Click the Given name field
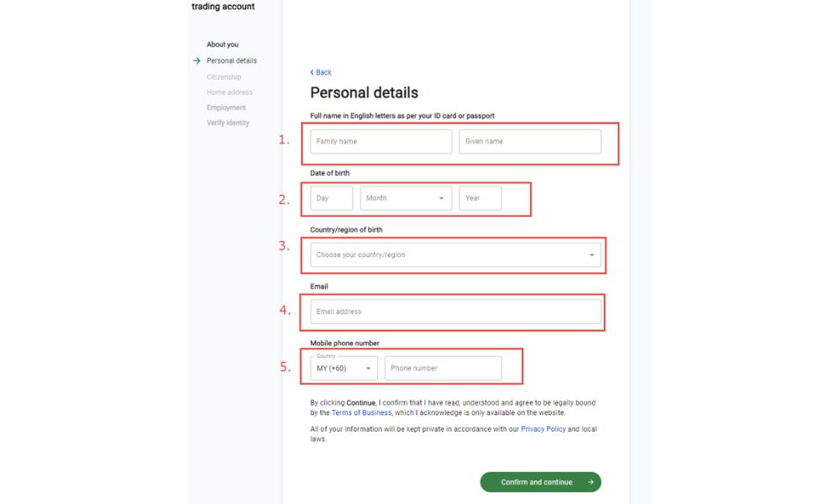Viewport: 840px width, 504px height. click(529, 141)
